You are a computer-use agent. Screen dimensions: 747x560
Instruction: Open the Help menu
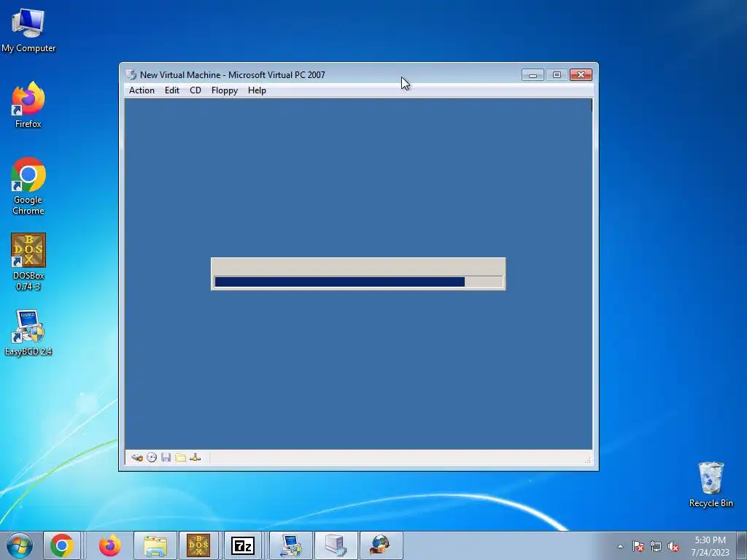pyautogui.click(x=257, y=90)
